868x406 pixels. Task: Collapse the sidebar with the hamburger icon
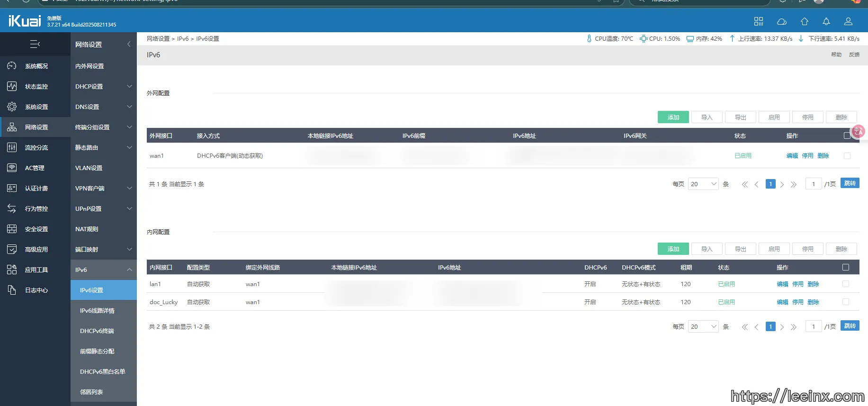click(35, 44)
